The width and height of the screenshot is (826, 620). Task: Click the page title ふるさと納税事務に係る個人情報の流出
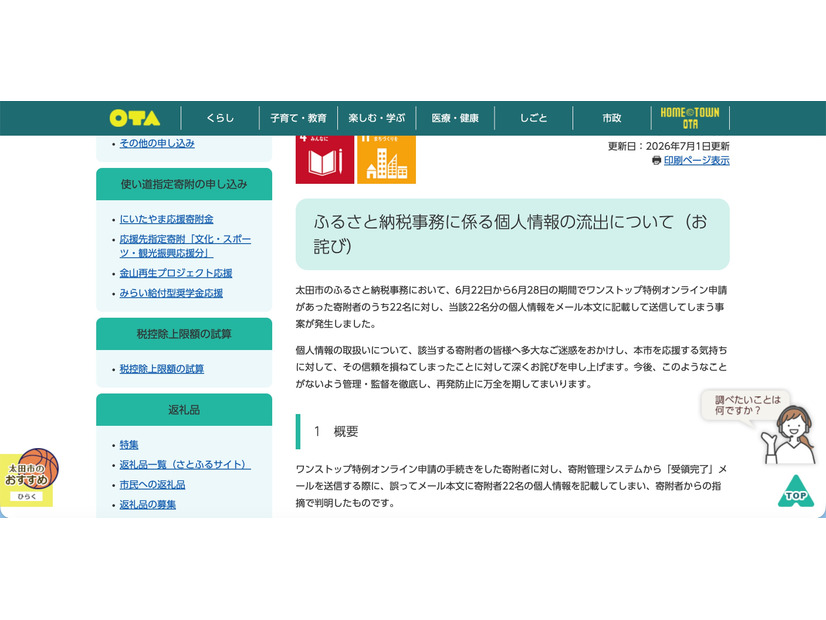[512, 234]
